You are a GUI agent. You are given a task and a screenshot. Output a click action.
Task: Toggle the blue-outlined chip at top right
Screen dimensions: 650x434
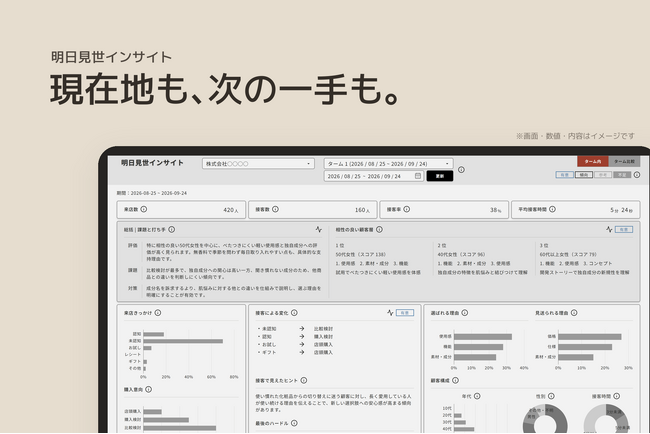click(x=564, y=175)
